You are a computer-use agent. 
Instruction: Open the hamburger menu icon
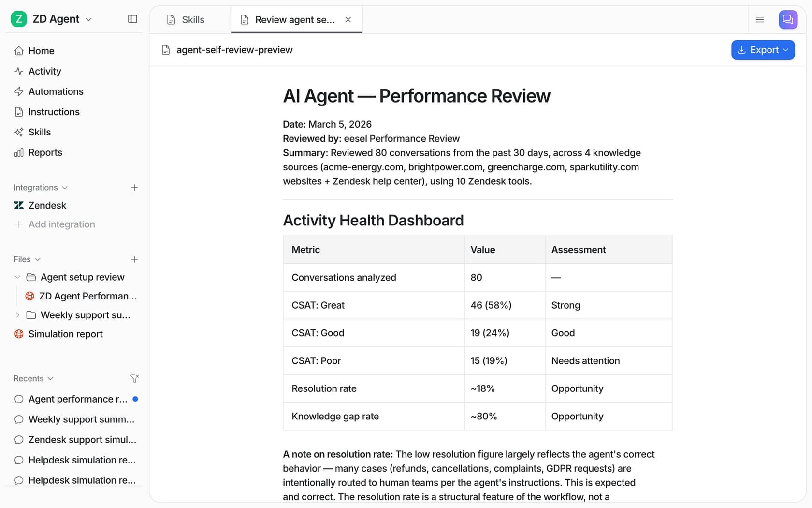tap(760, 20)
